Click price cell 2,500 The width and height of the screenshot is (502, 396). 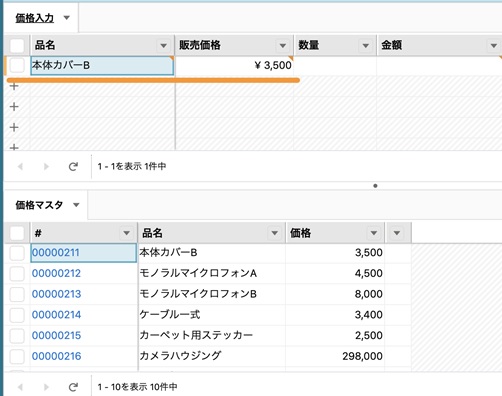click(335, 336)
